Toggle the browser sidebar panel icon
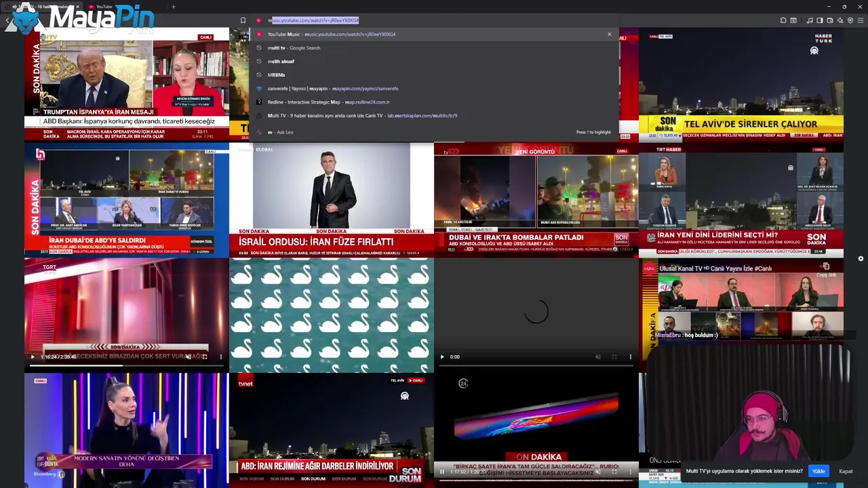868x488 pixels. tap(820, 20)
